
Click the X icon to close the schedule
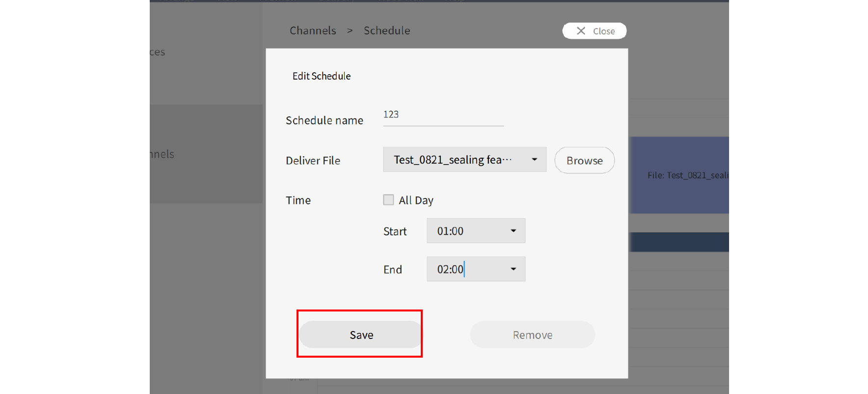(581, 31)
